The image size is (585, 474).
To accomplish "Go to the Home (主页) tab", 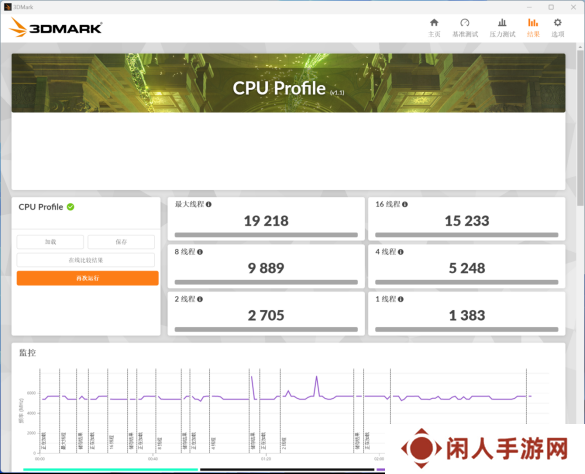I will pyautogui.click(x=434, y=28).
